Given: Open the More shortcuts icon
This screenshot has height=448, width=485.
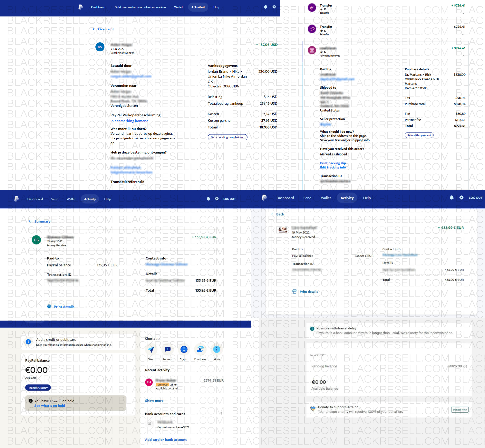Looking at the screenshot, I should coord(217,349).
